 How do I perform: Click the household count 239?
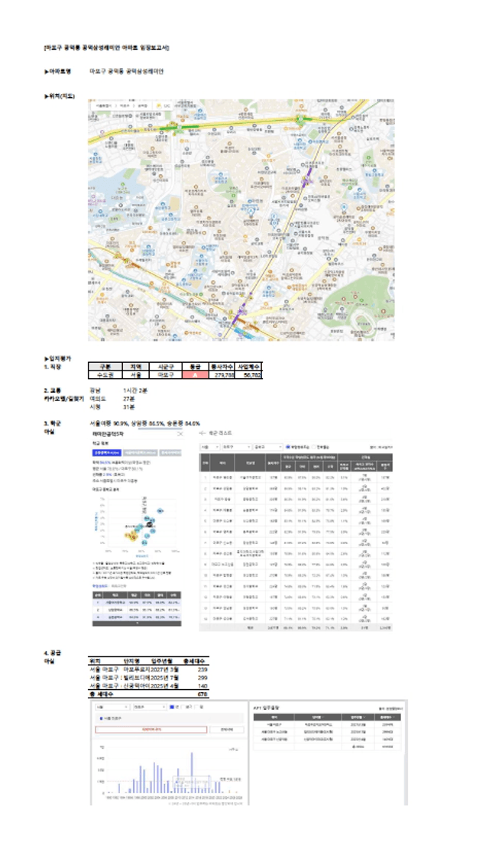[x=202, y=669]
